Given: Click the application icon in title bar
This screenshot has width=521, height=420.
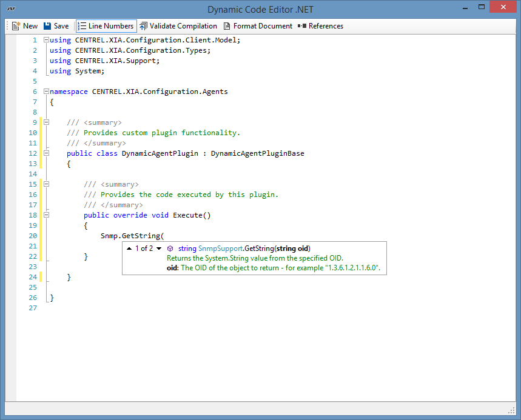Looking at the screenshot, I should [x=11, y=8].
